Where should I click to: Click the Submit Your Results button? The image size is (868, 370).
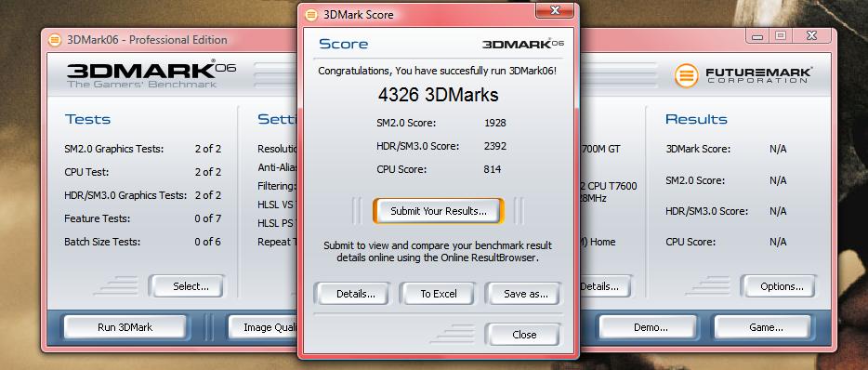pos(439,211)
